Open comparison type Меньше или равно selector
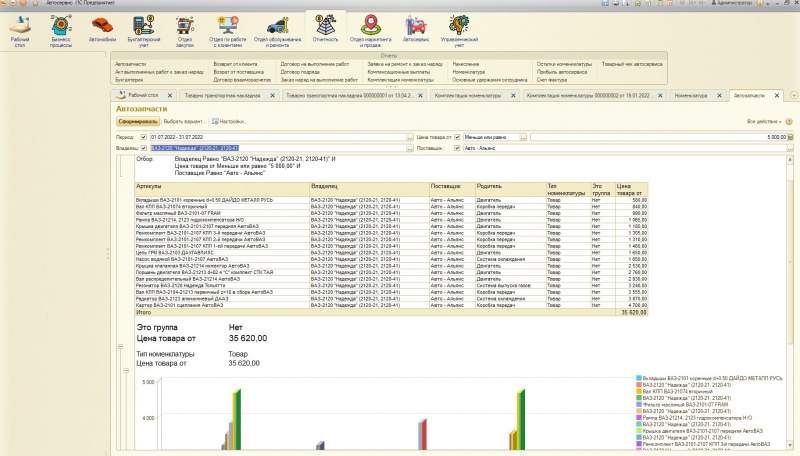 523,137
